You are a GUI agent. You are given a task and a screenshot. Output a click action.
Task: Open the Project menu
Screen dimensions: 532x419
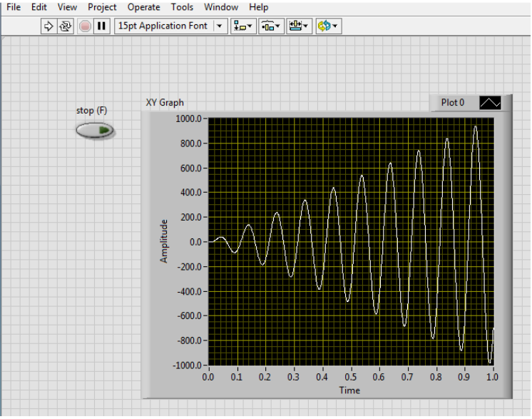pos(102,7)
